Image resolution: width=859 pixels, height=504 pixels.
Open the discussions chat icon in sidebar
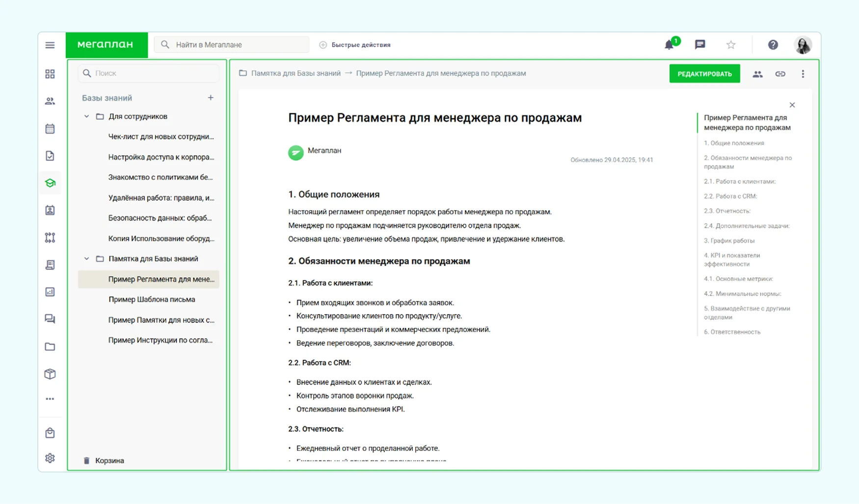(50, 319)
